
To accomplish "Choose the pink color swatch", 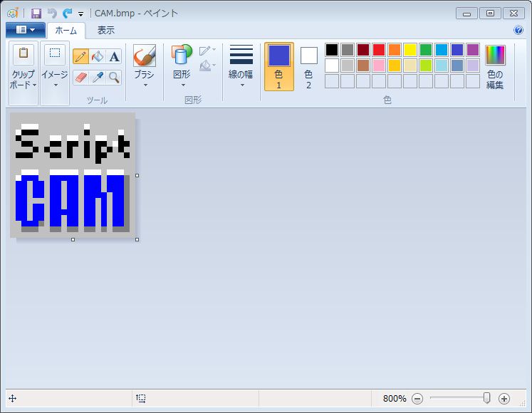I will [x=379, y=66].
